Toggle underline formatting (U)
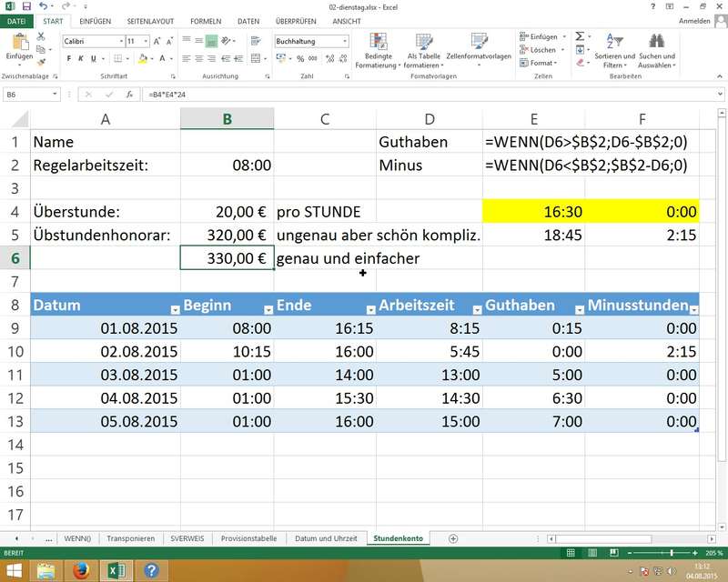 [x=92, y=58]
